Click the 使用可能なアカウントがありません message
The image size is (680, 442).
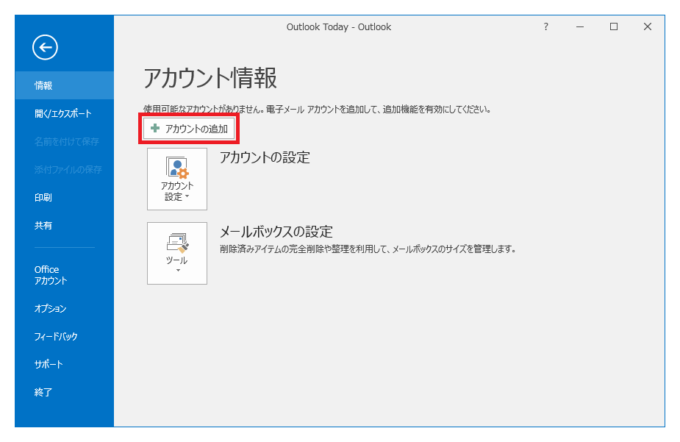click(317, 109)
